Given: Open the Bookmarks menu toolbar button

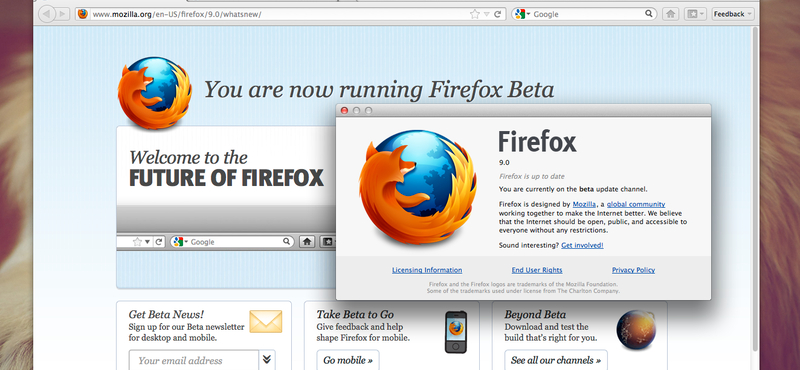Looking at the screenshot, I should 695,14.
